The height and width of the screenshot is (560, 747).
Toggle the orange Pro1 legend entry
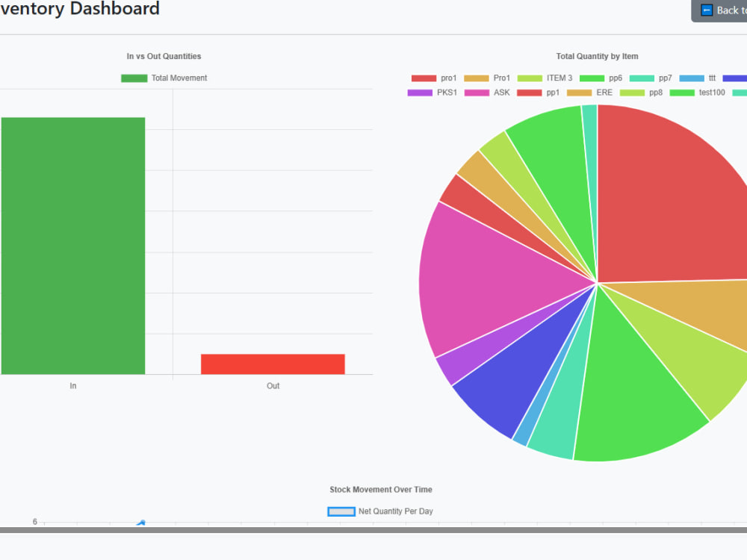point(487,78)
